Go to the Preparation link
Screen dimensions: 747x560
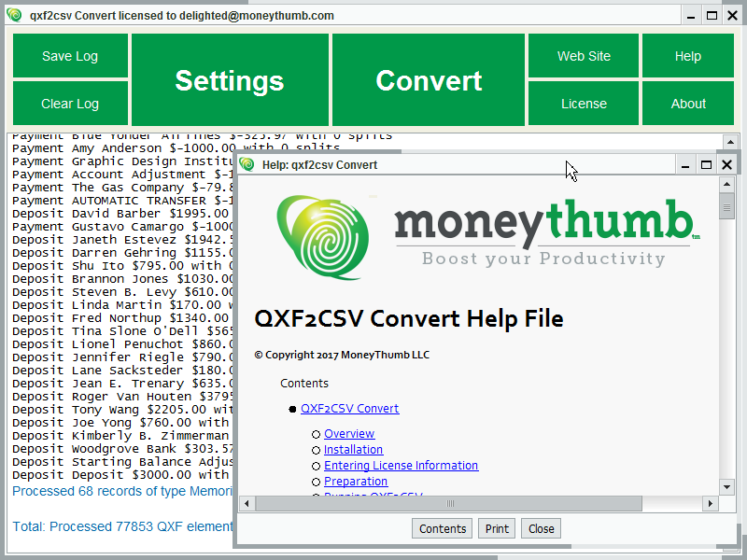[356, 481]
